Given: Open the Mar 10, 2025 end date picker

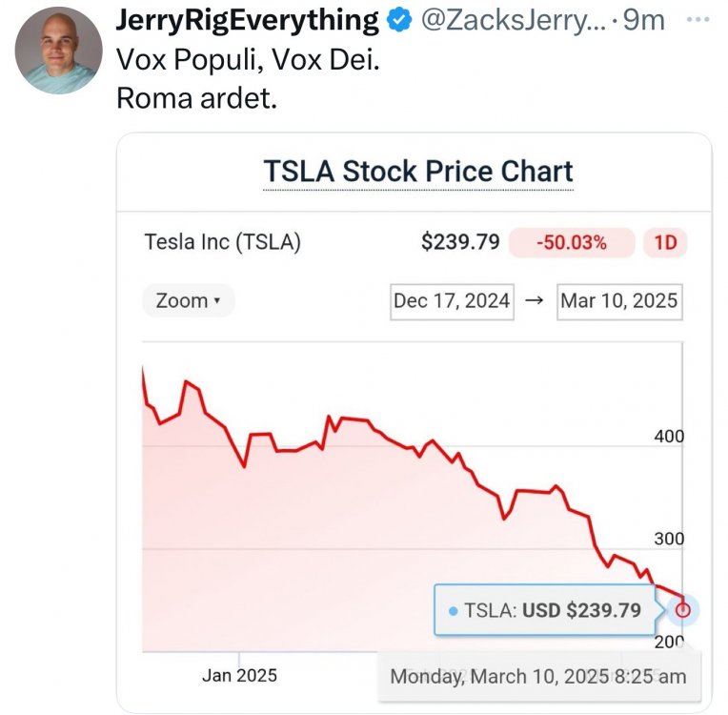Looking at the screenshot, I should pos(619,301).
